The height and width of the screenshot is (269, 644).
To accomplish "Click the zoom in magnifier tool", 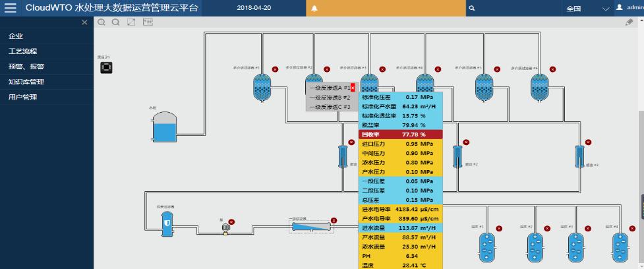I will [102, 22].
